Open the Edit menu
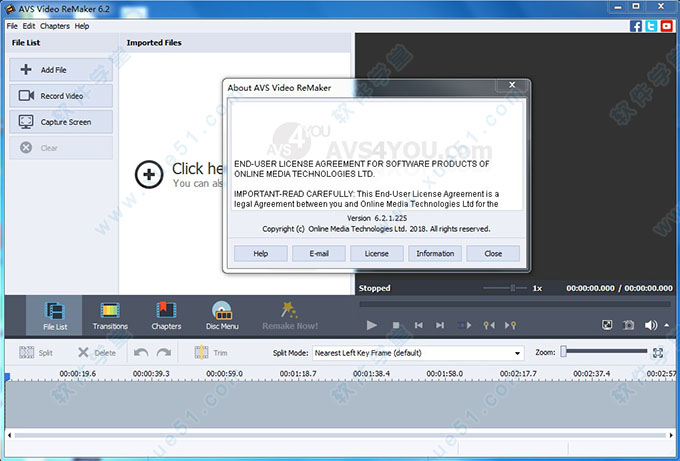 click(29, 26)
